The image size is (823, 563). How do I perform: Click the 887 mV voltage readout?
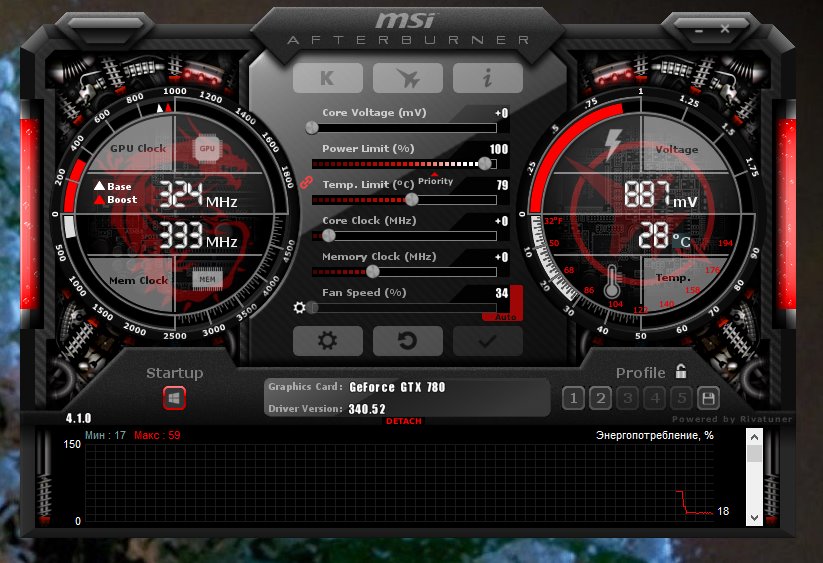tap(661, 195)
